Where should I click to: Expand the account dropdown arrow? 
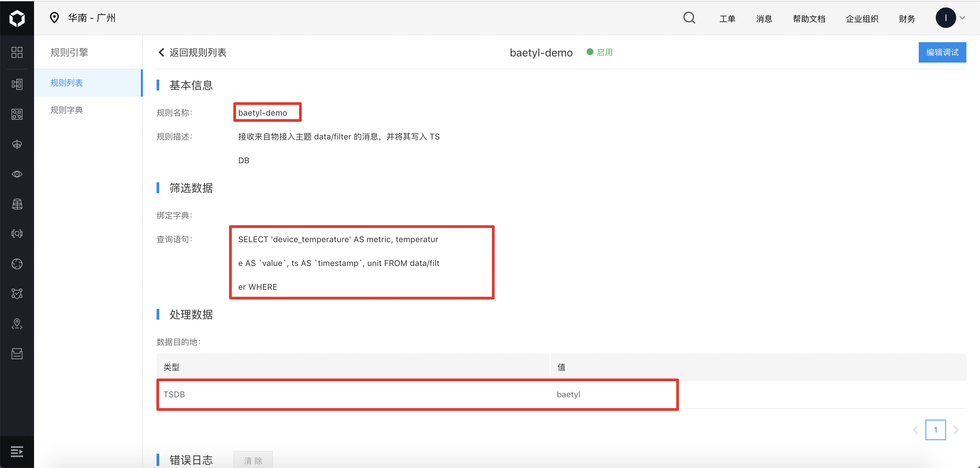(x=963, y=17)
